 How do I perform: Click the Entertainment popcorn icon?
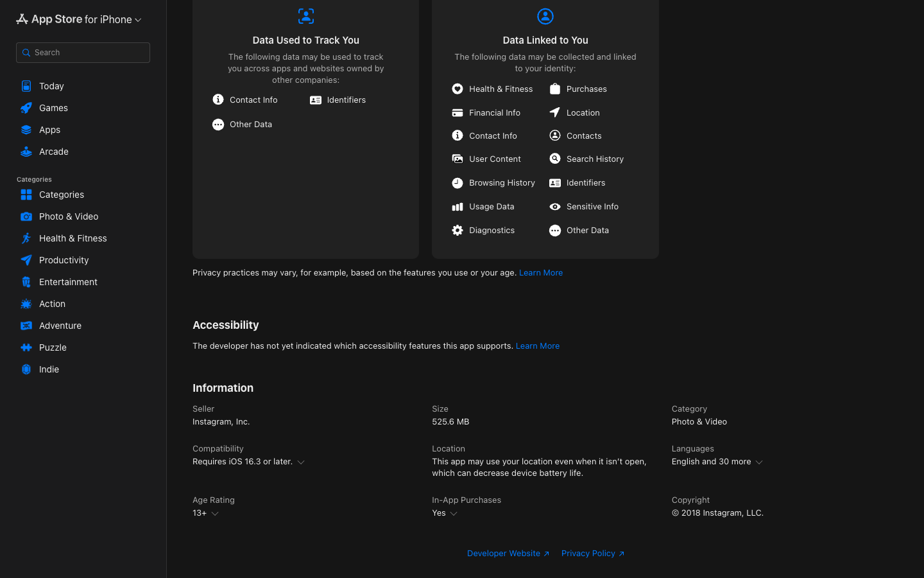click(x=26, y=282)
